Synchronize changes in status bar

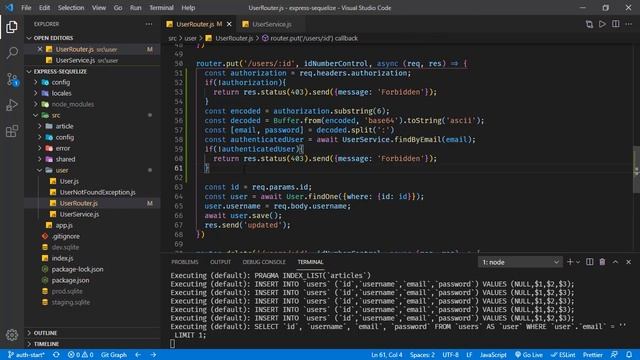pos(56,355)
